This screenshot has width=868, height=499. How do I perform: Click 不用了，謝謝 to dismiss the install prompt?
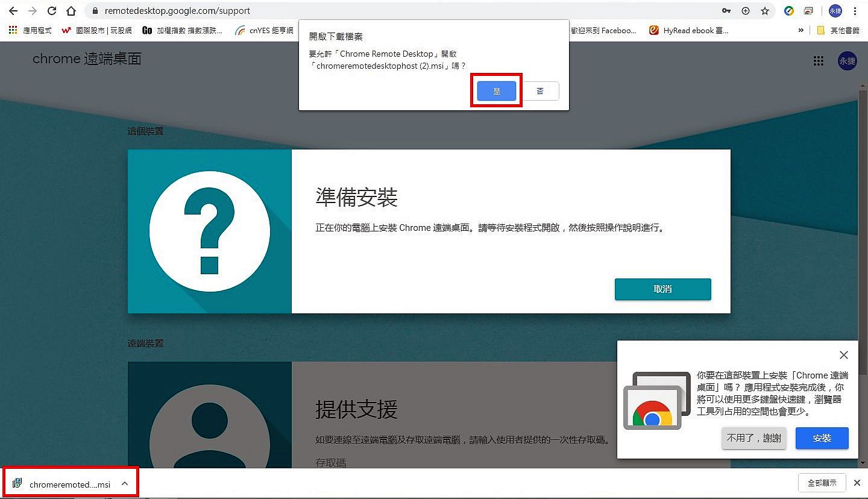(x=754, y=438)
